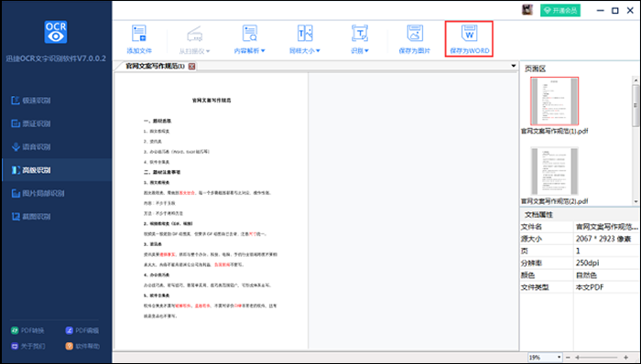Click the user avatar in title bar
The height and width of the screenshot is (364, 641).
coord(527,10)
